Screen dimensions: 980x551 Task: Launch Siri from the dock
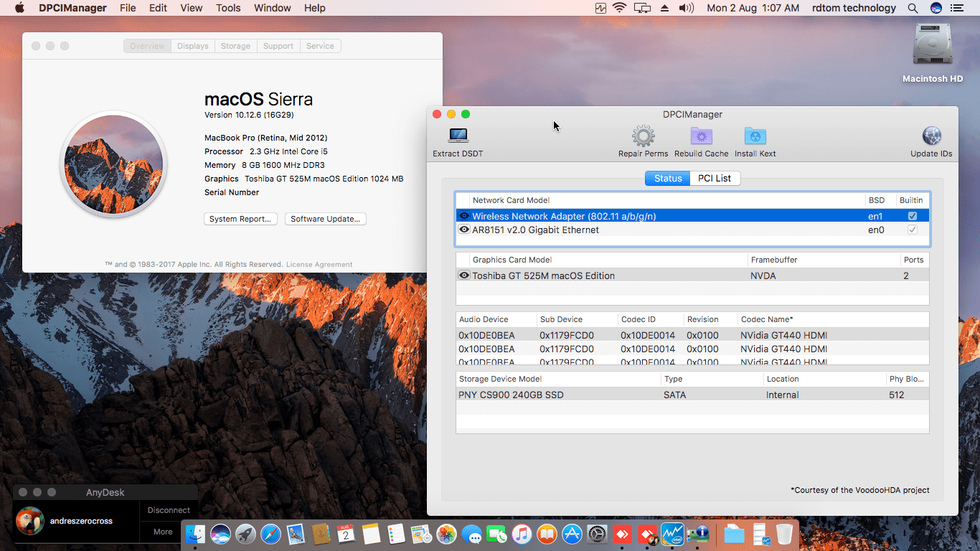pos(220,534)
